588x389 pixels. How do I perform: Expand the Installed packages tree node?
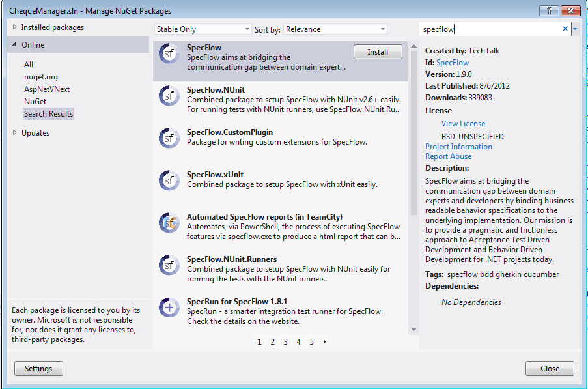tap(14, 27)
